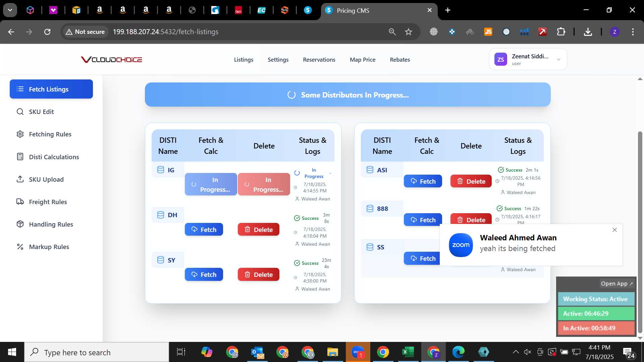The height and width of the screenshot is (362, 644).
Task: Click the JS extension icon
Action: pos(488,32)
